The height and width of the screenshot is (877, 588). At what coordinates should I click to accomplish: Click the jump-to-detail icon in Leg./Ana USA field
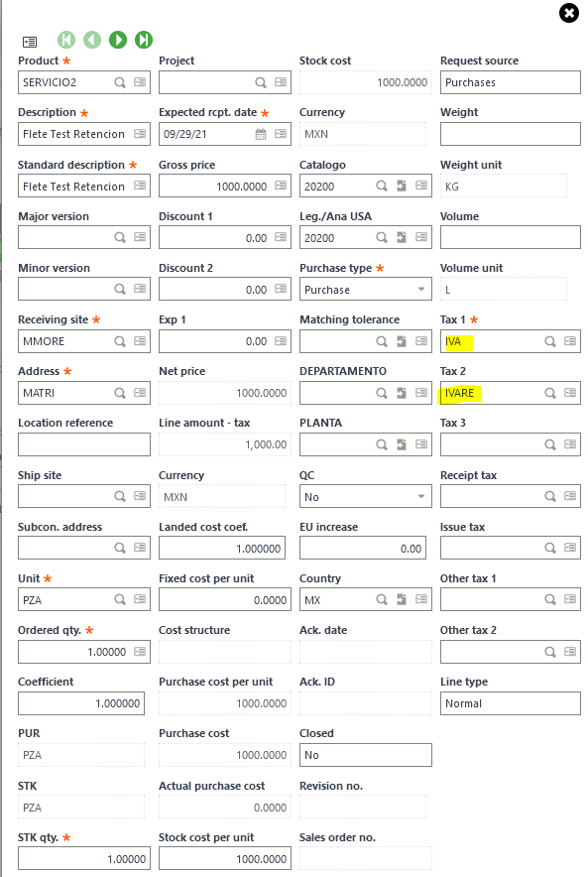405,237
